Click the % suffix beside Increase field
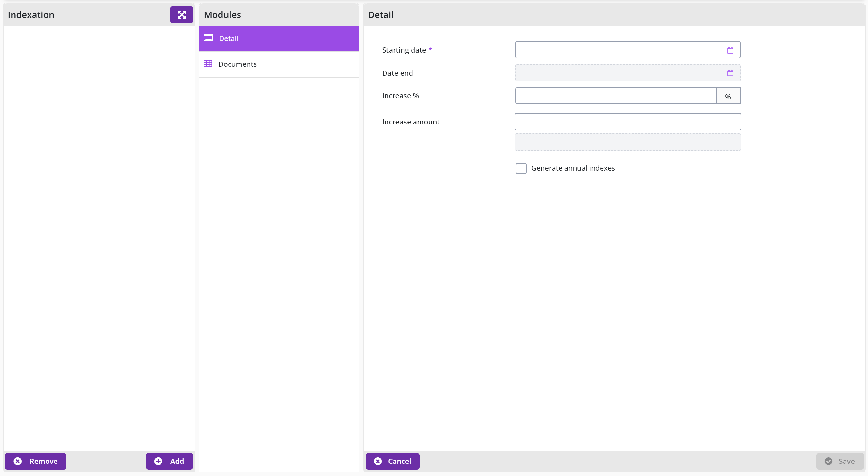The width and height of the screenshot is (868, 476). pos(728,96)
